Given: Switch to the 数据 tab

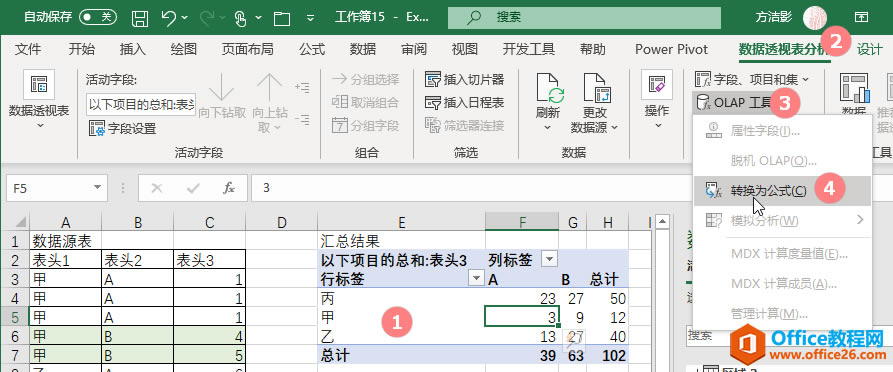Looking at the screenshot, I should pyautogui.click(x=363, y=50).
